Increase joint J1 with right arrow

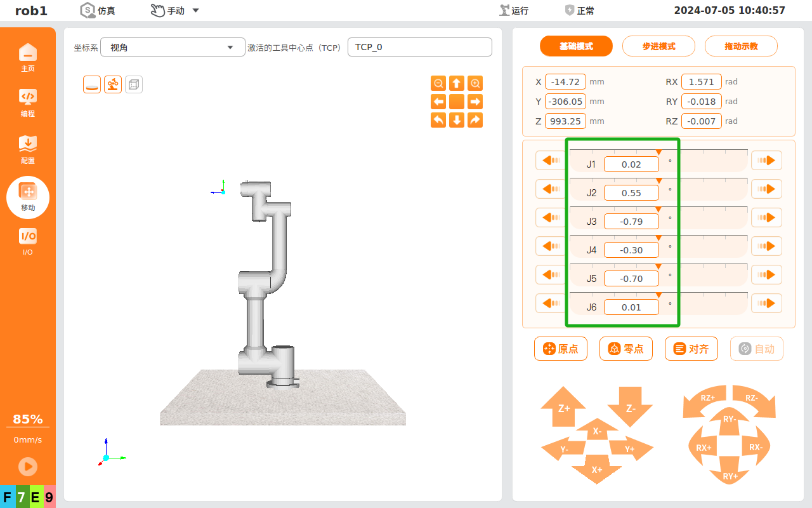[x=766, y=161]
